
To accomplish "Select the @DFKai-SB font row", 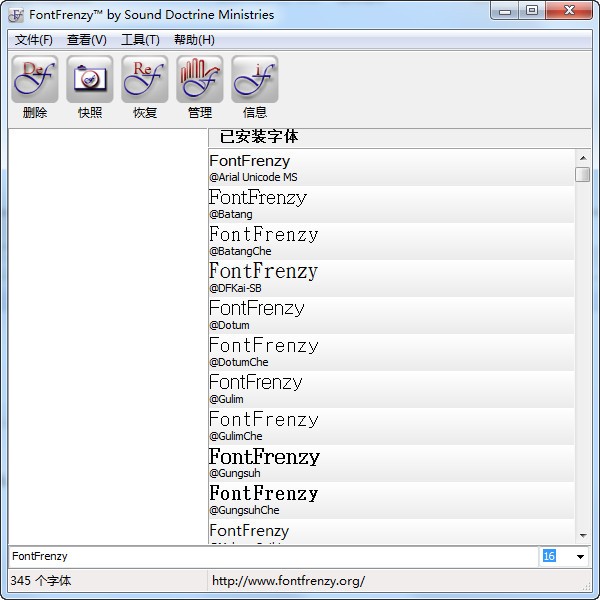I will 391,279.
